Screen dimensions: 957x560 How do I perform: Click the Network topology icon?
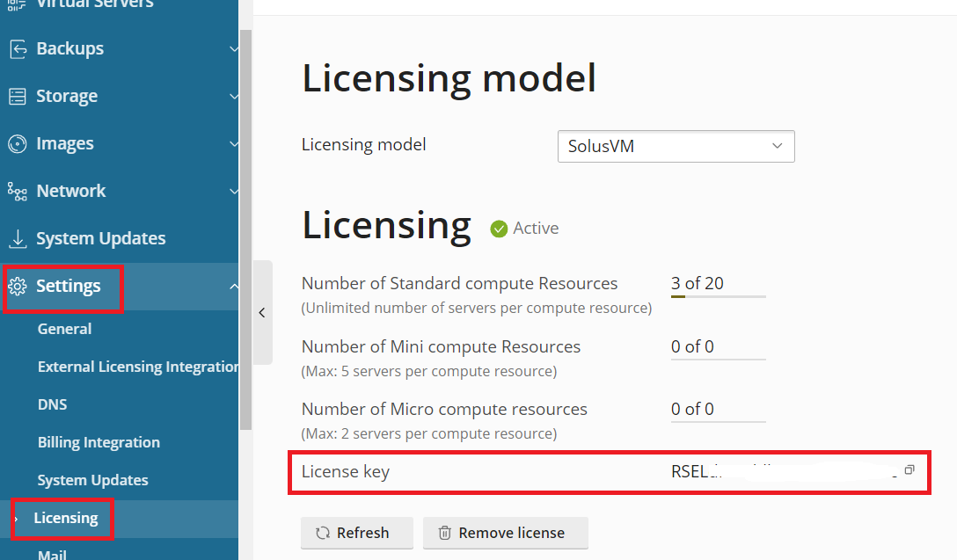tap(18, 192)
